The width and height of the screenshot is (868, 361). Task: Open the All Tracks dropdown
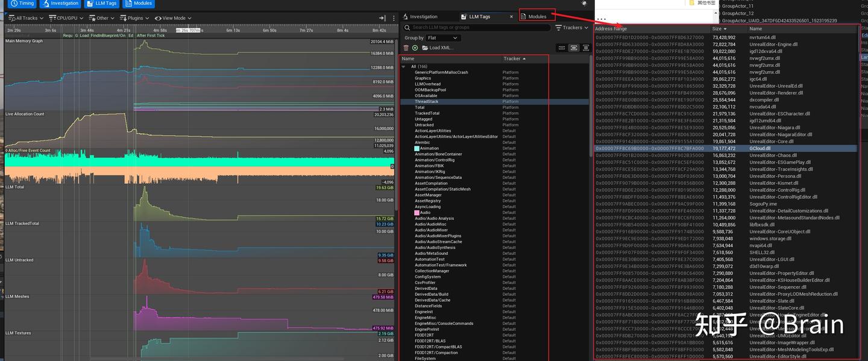[x=25, y=18]
